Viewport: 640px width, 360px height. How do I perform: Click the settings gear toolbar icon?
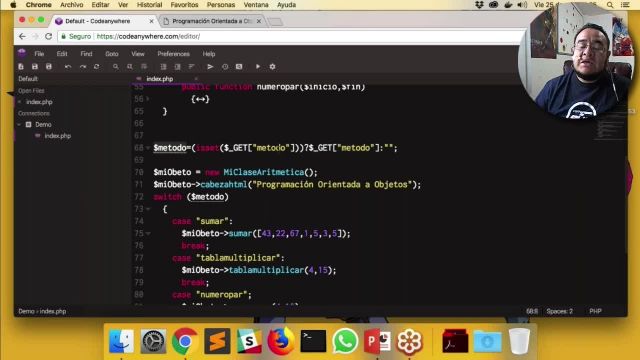point(272,67)
